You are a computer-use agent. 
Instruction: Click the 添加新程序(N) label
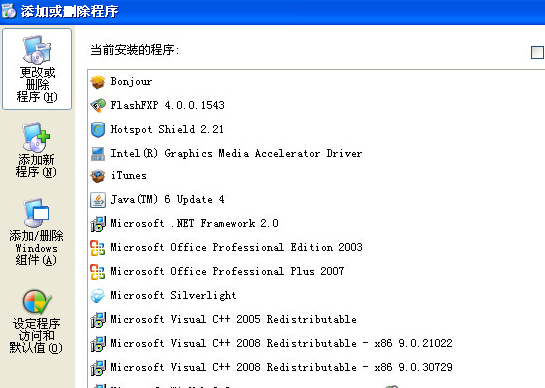pos(36,166)
